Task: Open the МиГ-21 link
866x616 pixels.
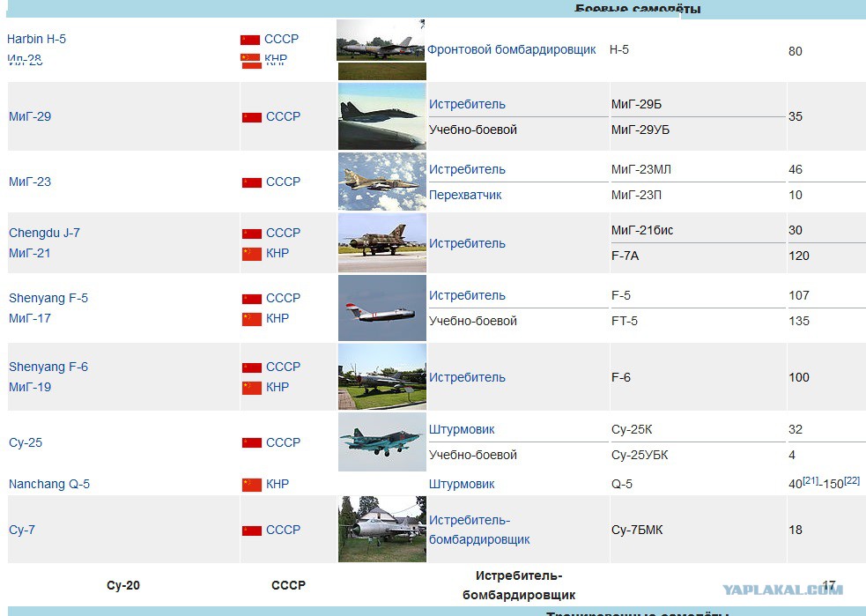Action: click(30, 253)
